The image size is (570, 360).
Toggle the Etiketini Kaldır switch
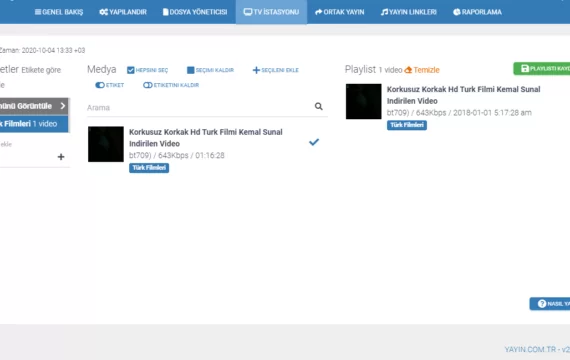click(148, 85)
